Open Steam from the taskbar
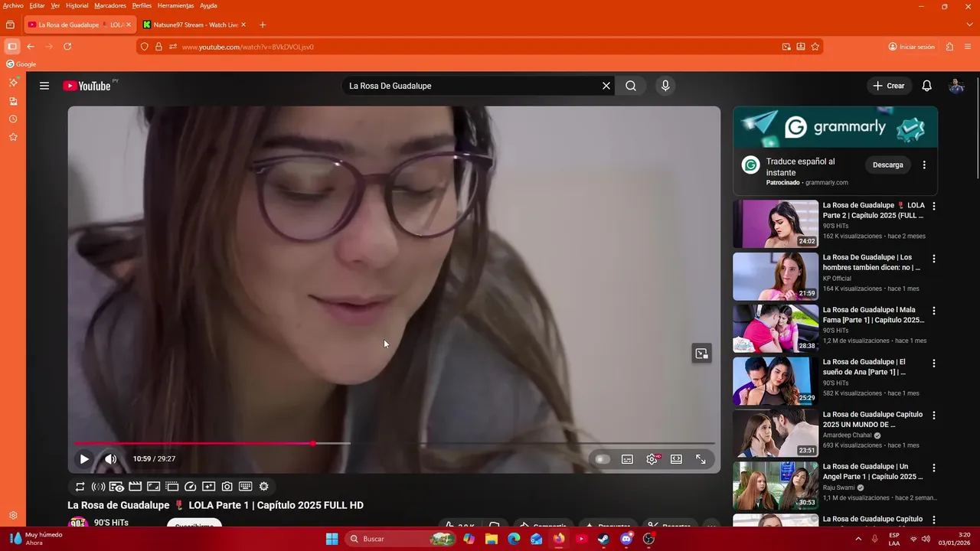This screenshot has width=980, height=551. [603, 539]
